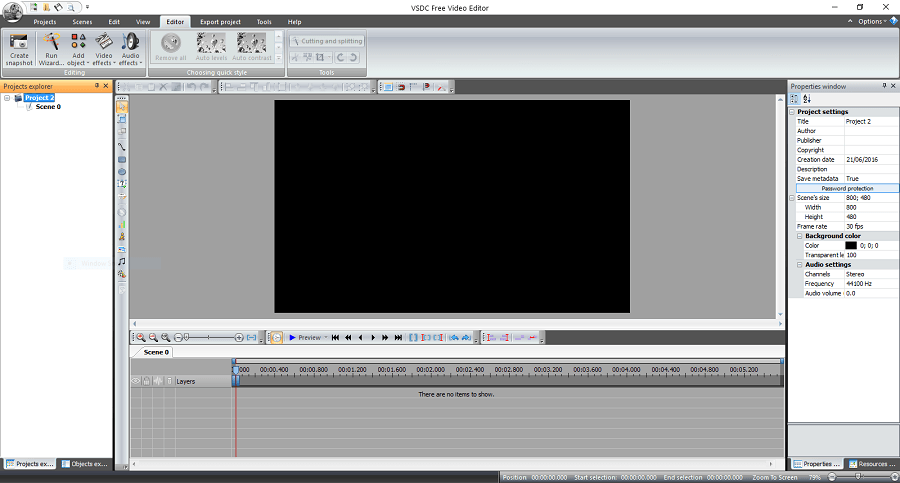Switch to Resources bottom tab
The image size is (900, 483).
(871, 463)
